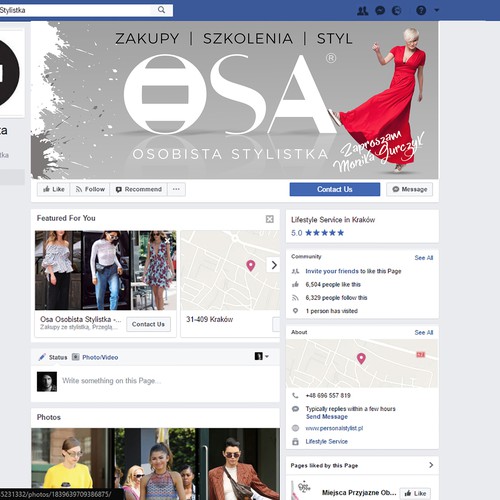The width and height of the screenshot is (500, 500).
Task: Switch to Photo/Video post tab
Action: coord(95,357)
